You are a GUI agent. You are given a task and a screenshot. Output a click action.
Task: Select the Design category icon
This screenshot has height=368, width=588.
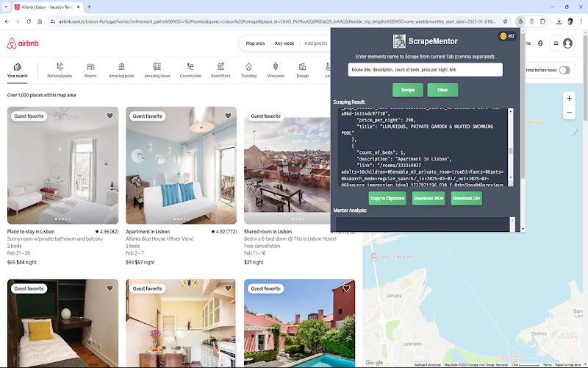302,66
